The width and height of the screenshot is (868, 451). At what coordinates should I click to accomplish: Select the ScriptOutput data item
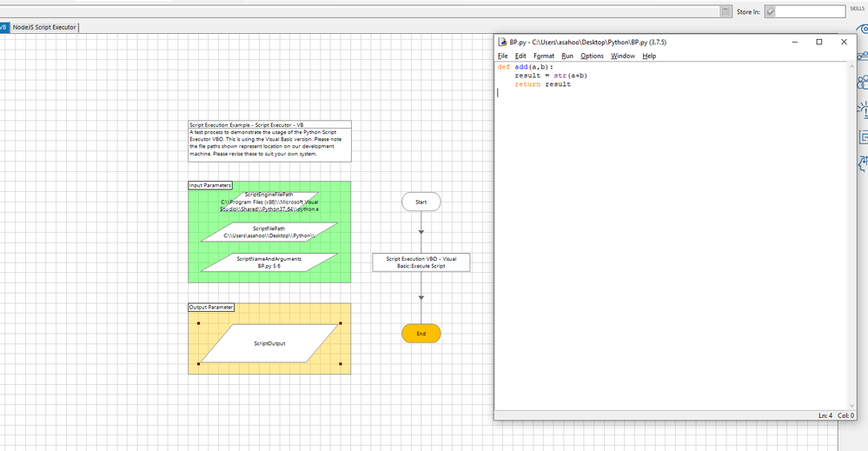[x=269, y=343]
